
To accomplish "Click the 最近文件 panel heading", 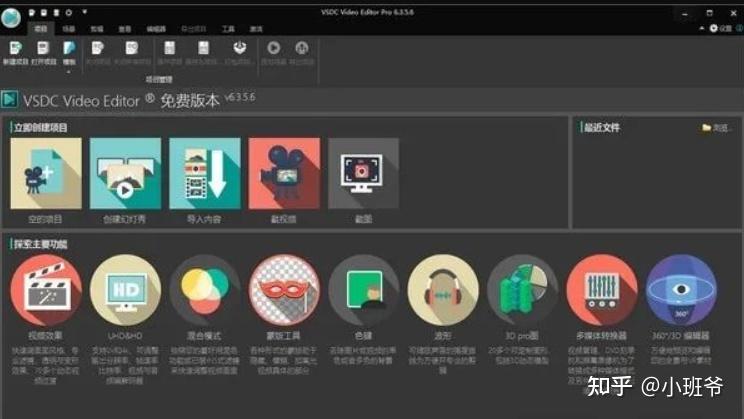I will tap(602, 127).
